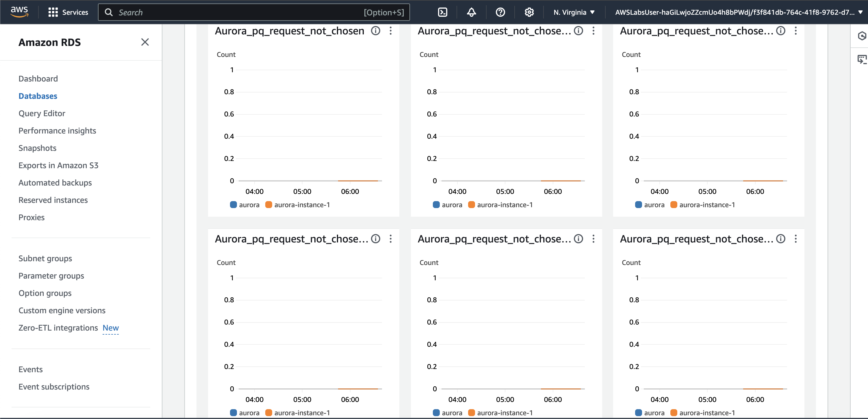868x419 pixels.
Task: Open Events in the sidebar
Action: tap(30, 370)
